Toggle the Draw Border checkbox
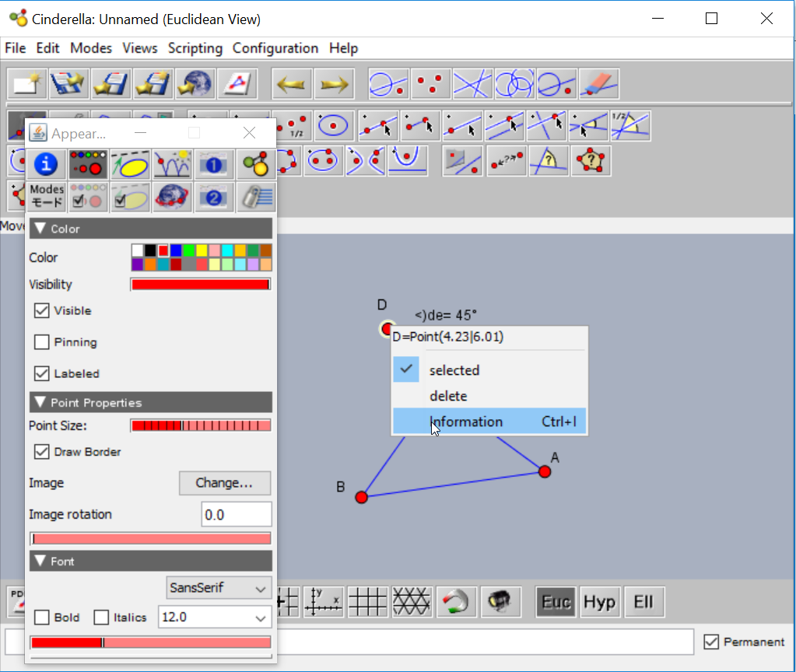Screen dimensions: 796x672 (x=42, y=452)
